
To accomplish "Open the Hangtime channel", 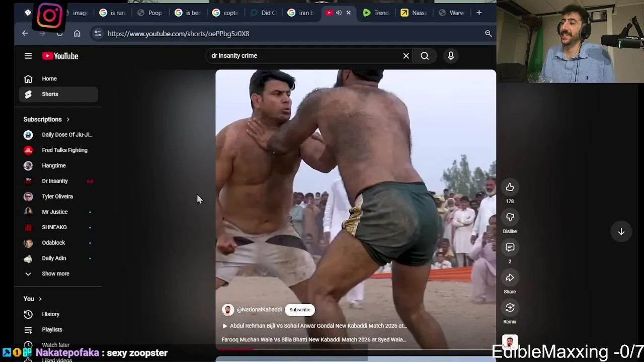I will point(58,165).
